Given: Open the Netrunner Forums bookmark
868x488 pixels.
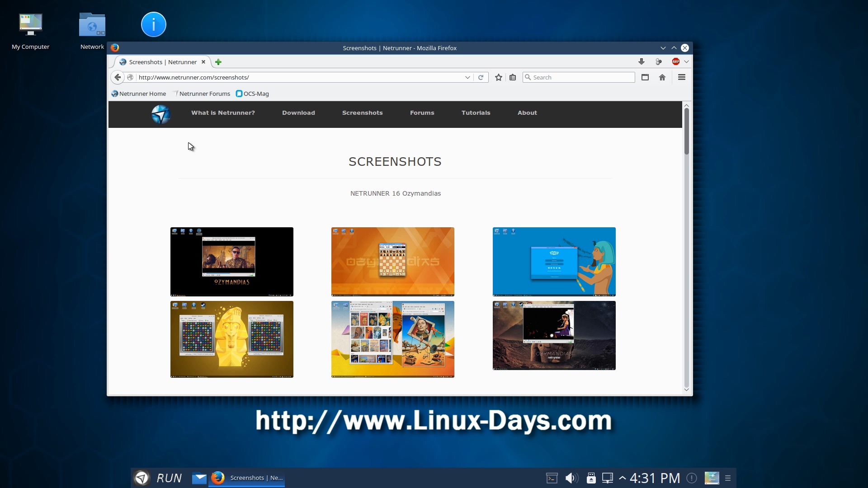Looking at the screenshot, I should pos(201,94).
